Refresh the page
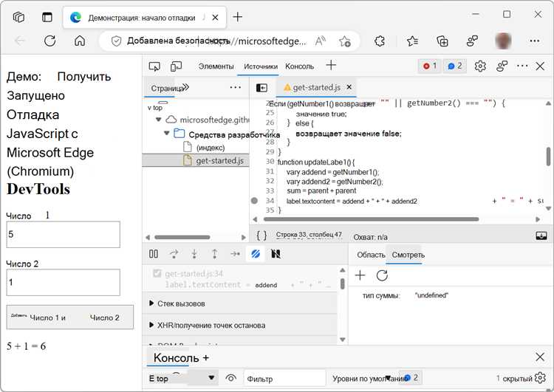Viewport: 554px width, 392px height. tap(49, 41)
